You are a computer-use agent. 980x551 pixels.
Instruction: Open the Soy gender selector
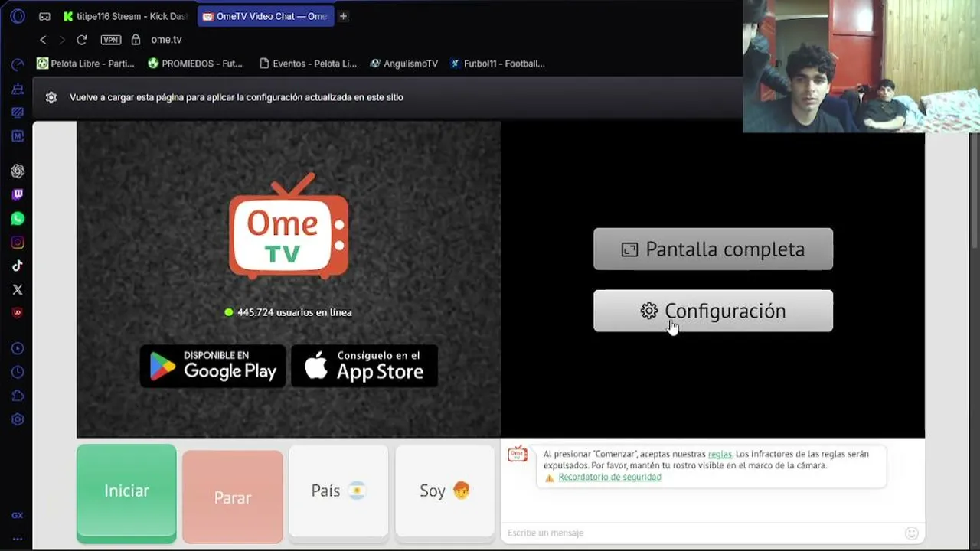[x=445, y=491]
